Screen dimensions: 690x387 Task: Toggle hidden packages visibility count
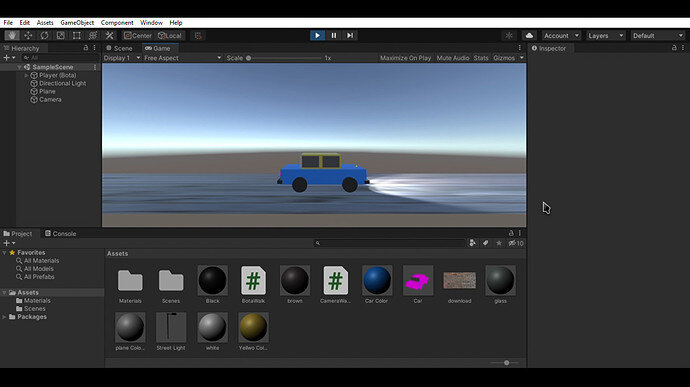tap(516, 243)
